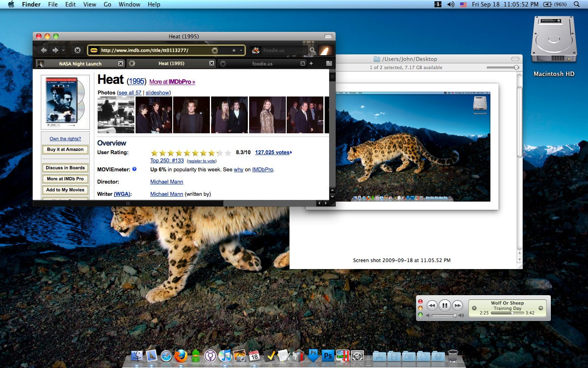
Task: Click the Spotlight search icon
Action: [x=577, y=4]
